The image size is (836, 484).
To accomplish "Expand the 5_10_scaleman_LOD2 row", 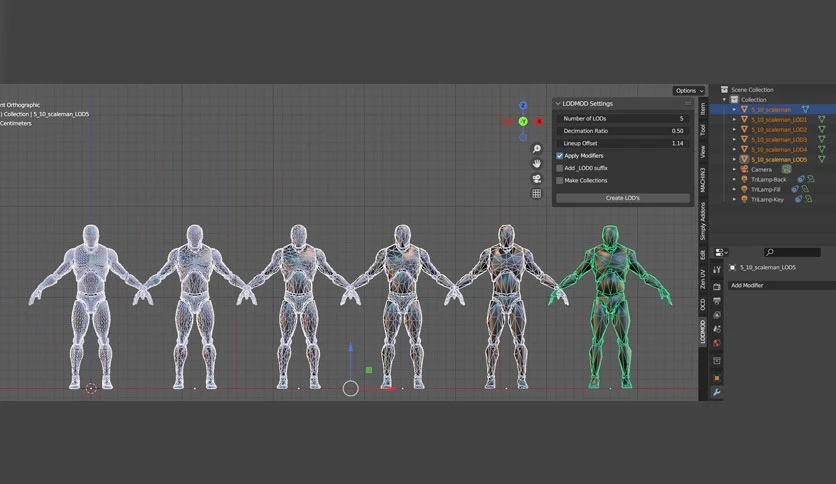I will pos(734,130).
